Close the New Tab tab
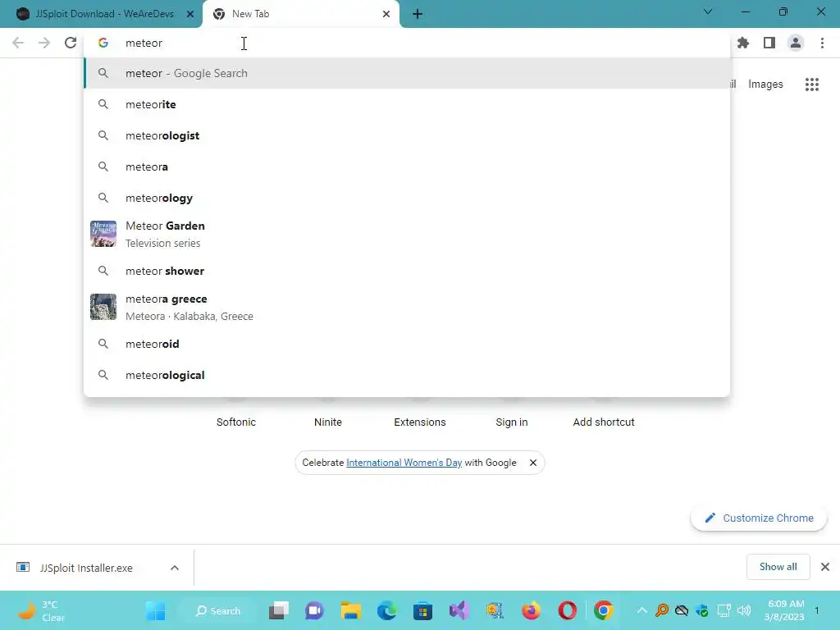Screen dimensions: 840x630 [386, 14]
